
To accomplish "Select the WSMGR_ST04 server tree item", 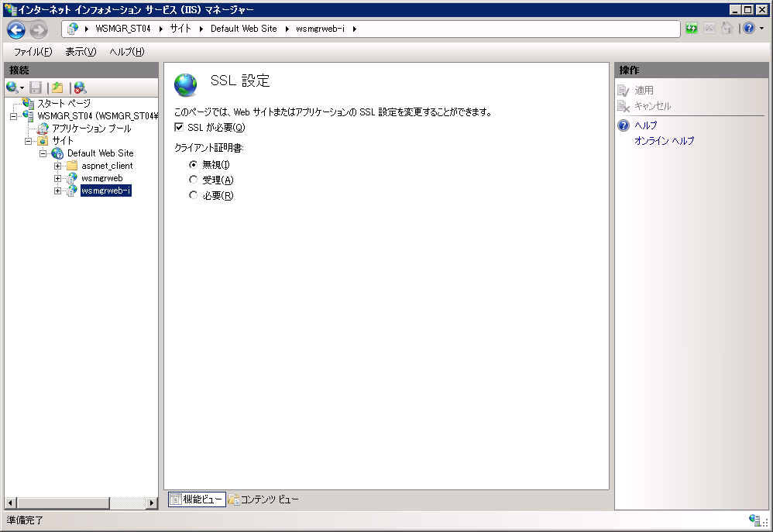I will click(98, 116).
